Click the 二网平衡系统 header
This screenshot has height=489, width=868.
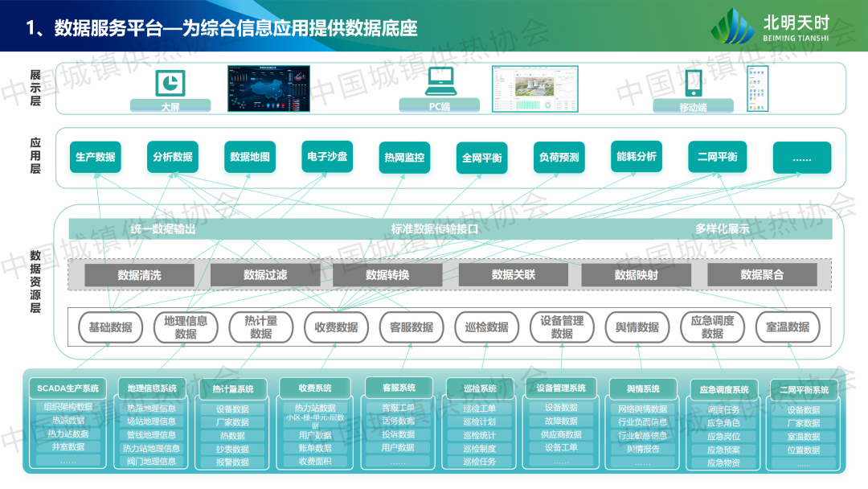coord(804,390)
